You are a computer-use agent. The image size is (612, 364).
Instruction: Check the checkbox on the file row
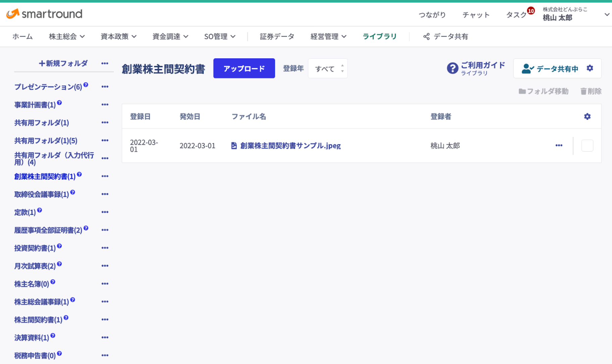click(587, 145)
